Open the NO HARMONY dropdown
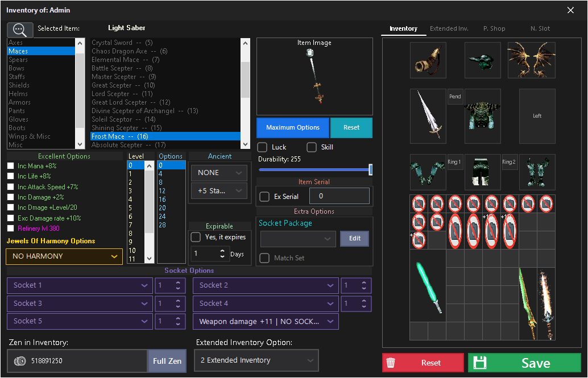Viewport: 588px width, 378px height. pyautogui.click(x=64, y=257)
